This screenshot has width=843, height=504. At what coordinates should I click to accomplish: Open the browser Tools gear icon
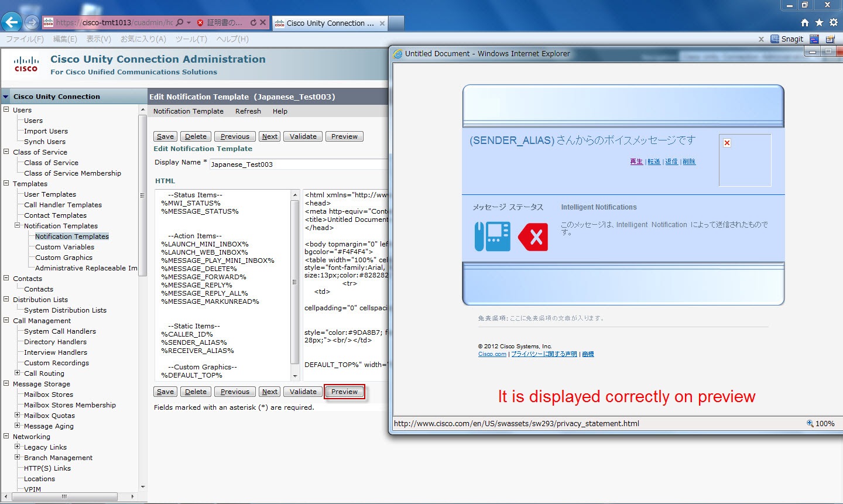pyautogui.click(x=834, y=22)
